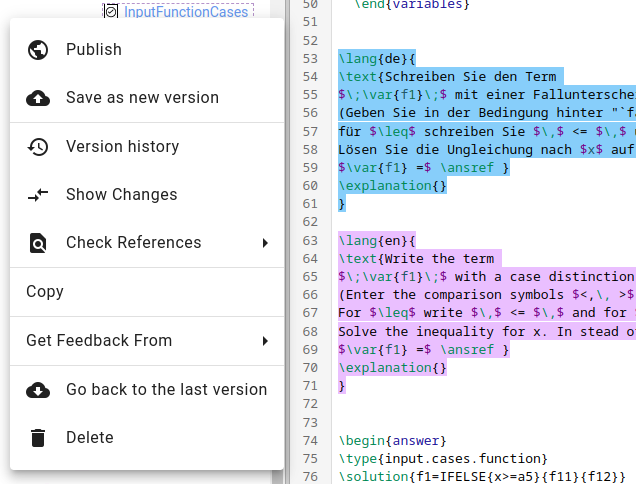Click line number 53 in the gutter
Image resolution: width=636 pixels, height=484 pixels.
pos(310,59)
